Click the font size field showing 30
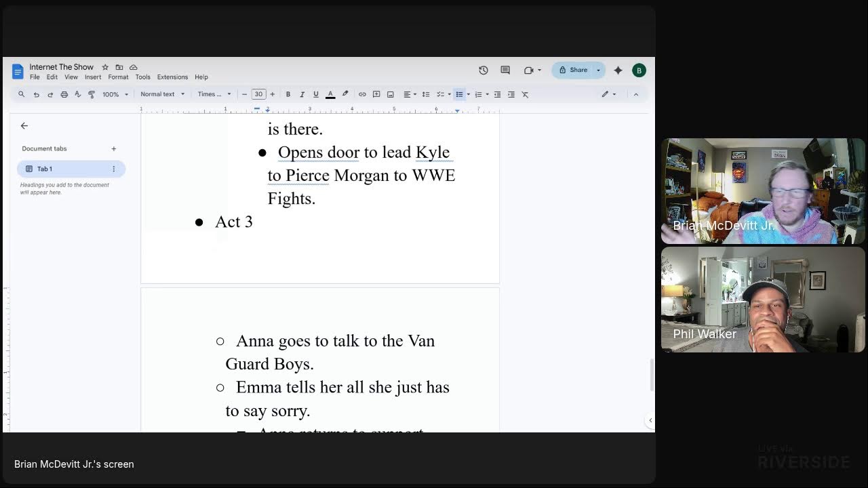The image size is (868, 488). pos(258,94)
